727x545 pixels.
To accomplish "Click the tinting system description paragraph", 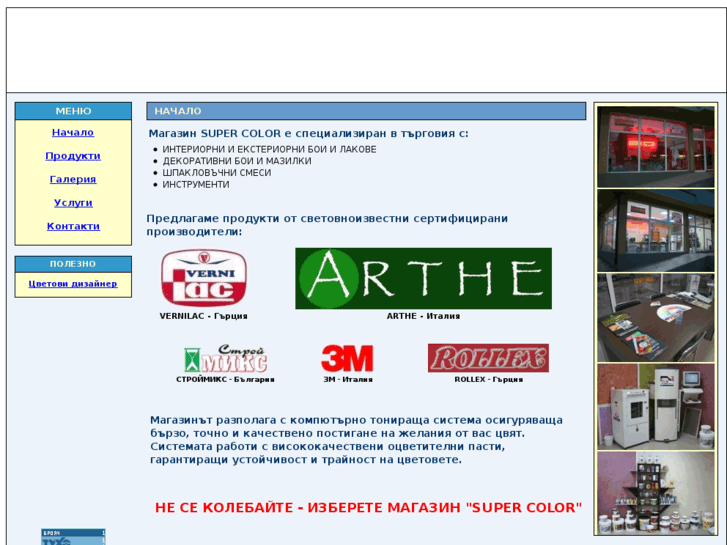I will [x=356, y=440].
